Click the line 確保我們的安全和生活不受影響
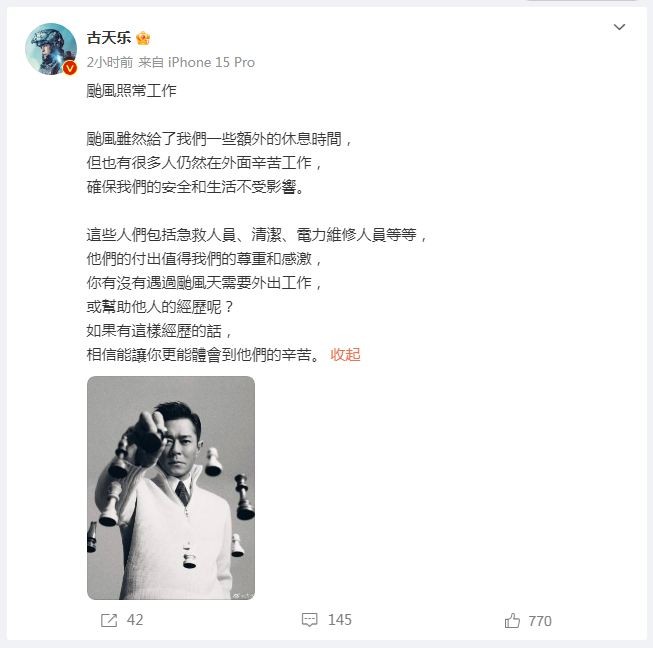This screenshot has width=653, height=648. (x=196, y=187)
